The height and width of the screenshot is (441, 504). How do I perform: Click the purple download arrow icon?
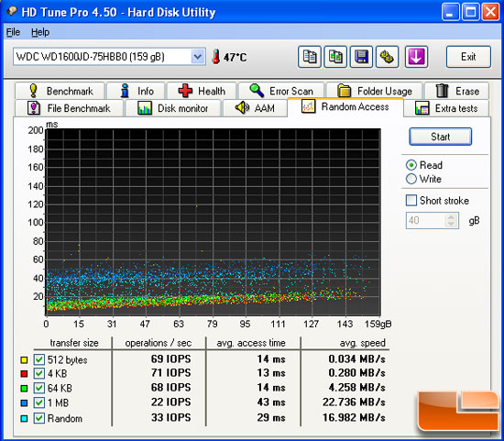click(x=416, y=57)
